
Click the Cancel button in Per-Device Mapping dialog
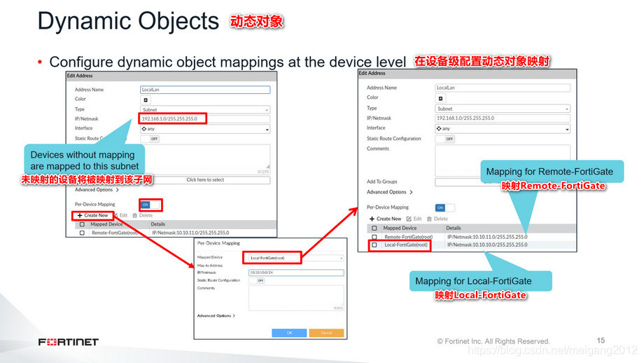tap(326, 333)
